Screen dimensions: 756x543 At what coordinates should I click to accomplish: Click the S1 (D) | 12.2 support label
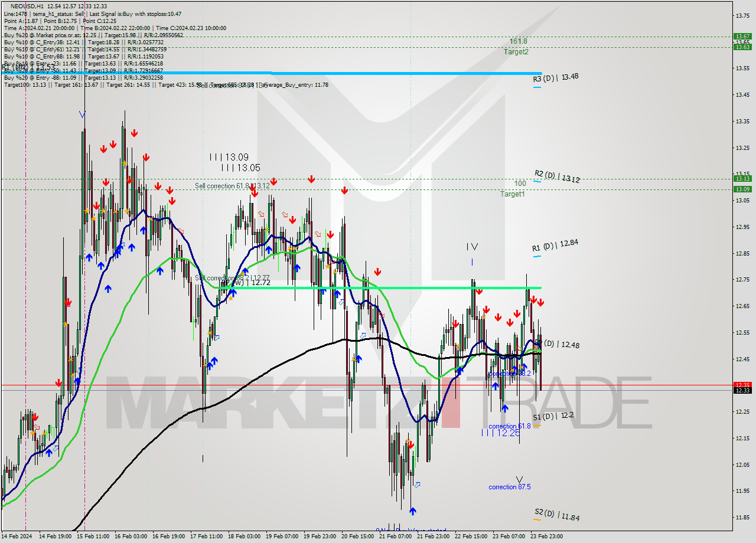[x=553, y=416]
